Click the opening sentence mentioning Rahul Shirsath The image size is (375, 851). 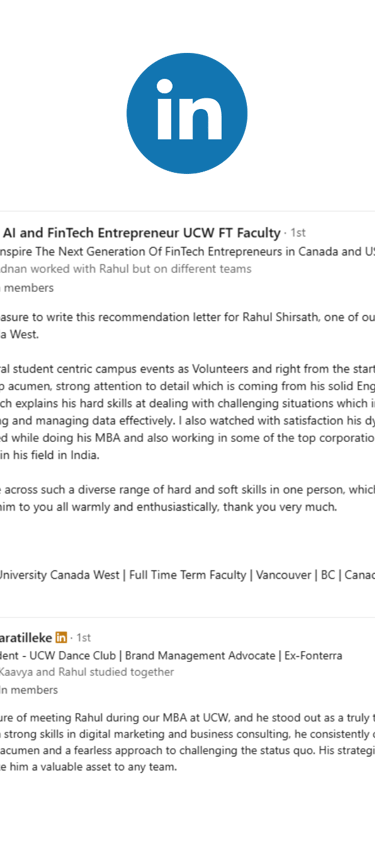click(187, 317)
